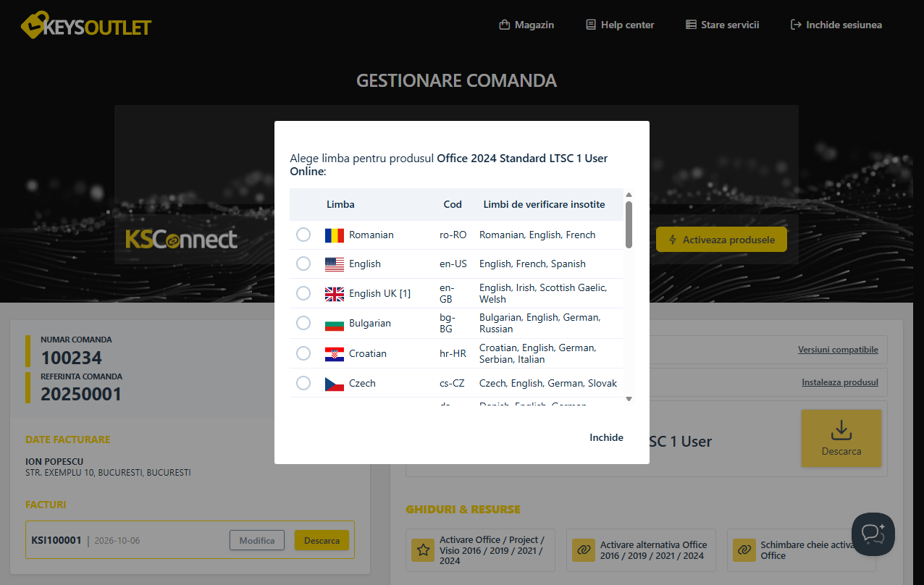Select the English en-US radio button

[303, 264]
